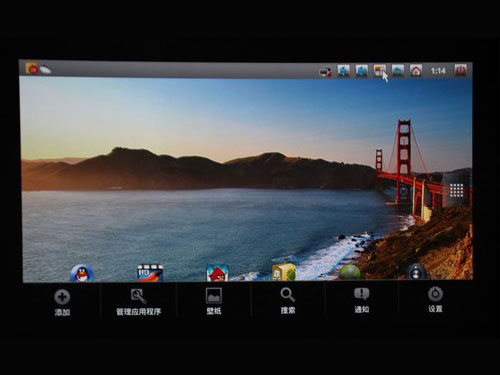
Task: Open 设置 (Settings) from the menu
Action: coord(435,300)
